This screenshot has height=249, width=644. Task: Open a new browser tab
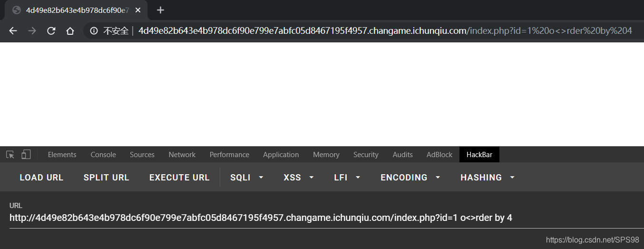[x=160, y=10]
